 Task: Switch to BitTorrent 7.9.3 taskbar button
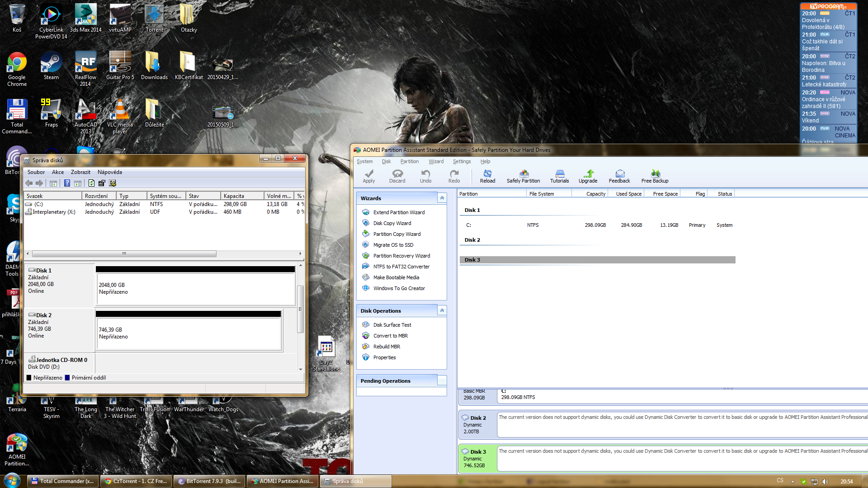[209, 481]
